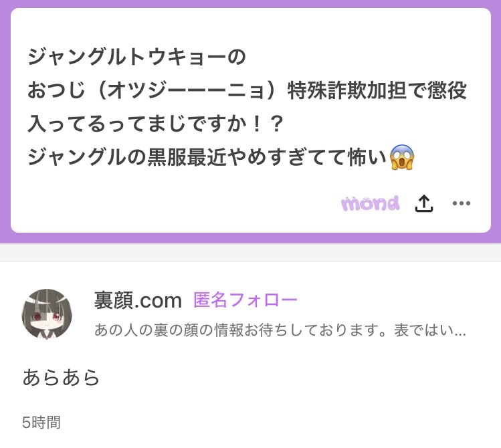Click the line ジャングルの黒服最近やめすぎてて怖い
This screenshot has width=501, height=448.
207,157
